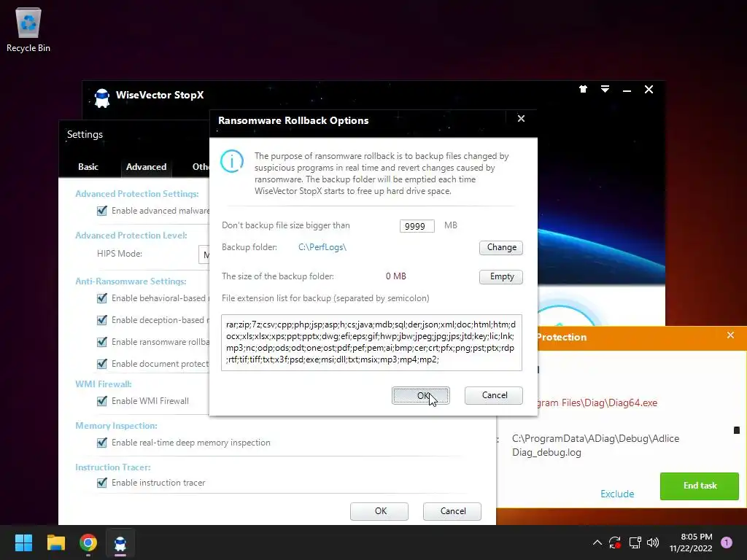Toggle Enable document protection checkbox

coord(102,364)
